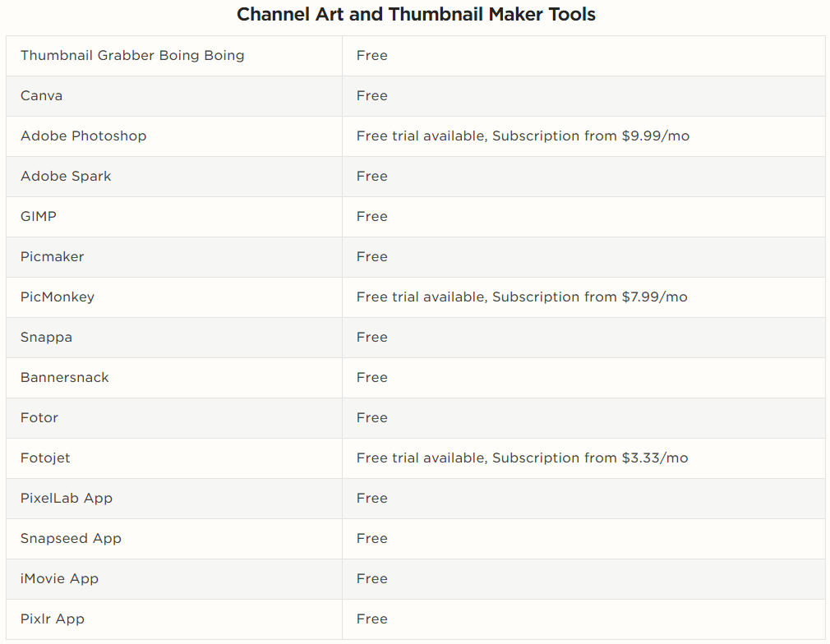Click the Pixlr App tool name
This screenshot has width=830, height=644.
[53, 619]
